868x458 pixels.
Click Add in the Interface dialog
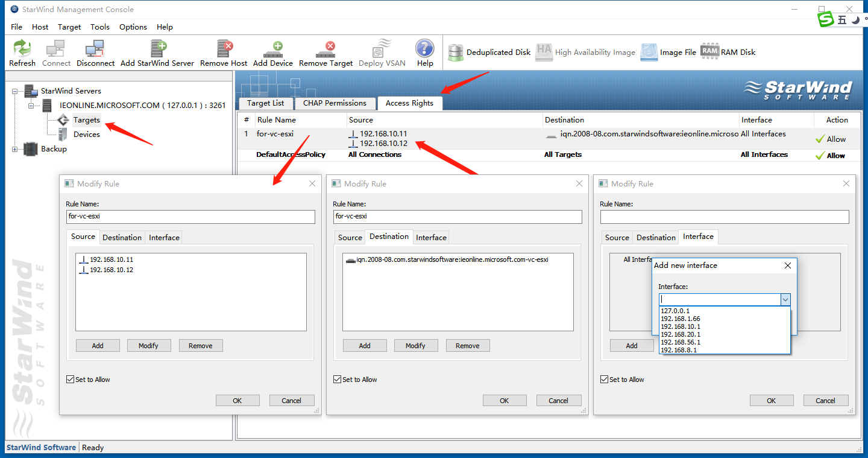(x=632, y=346)
